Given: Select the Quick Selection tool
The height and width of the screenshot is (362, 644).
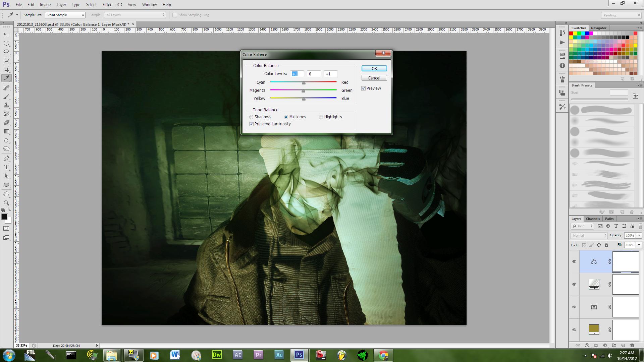Looking at the screenshot, I should click(6, 61).
